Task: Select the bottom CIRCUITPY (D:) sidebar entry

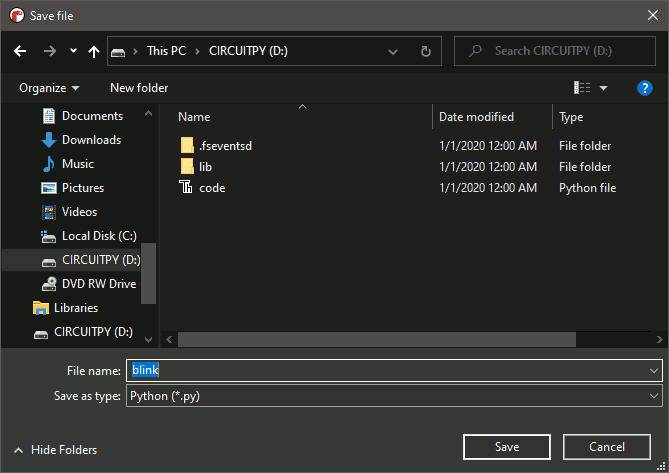Action: [93, 332]
